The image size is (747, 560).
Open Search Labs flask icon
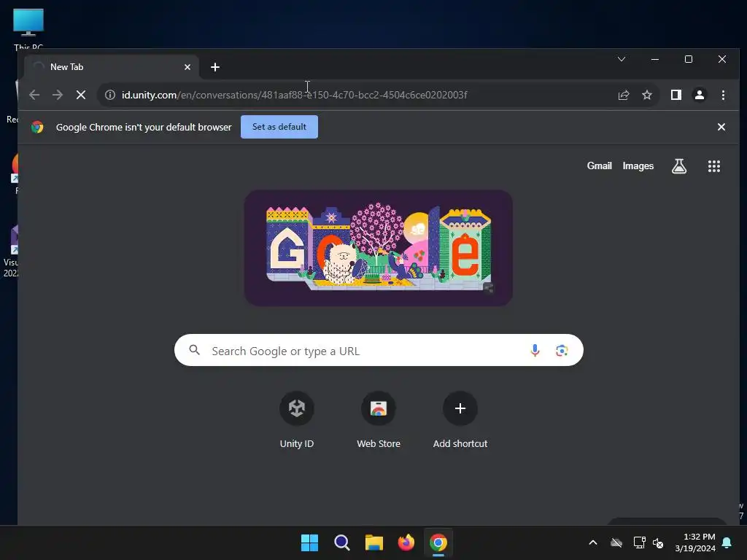coord(679,166)
